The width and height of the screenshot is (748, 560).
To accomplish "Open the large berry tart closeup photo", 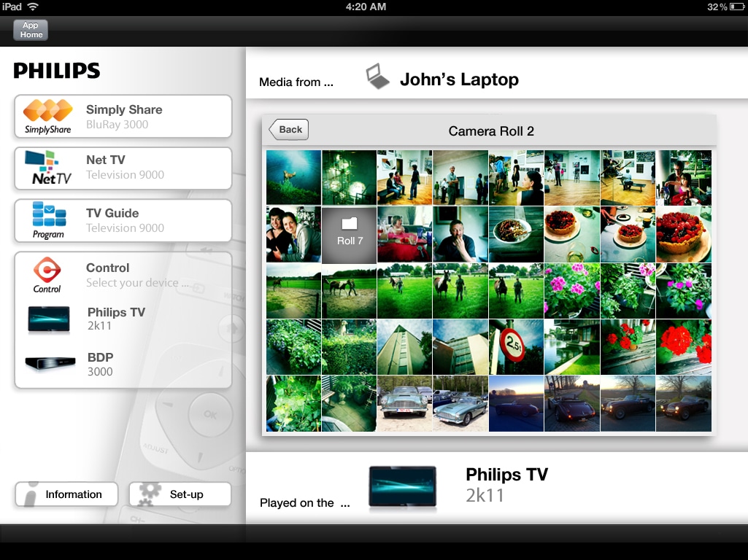I will pos(684,235).
